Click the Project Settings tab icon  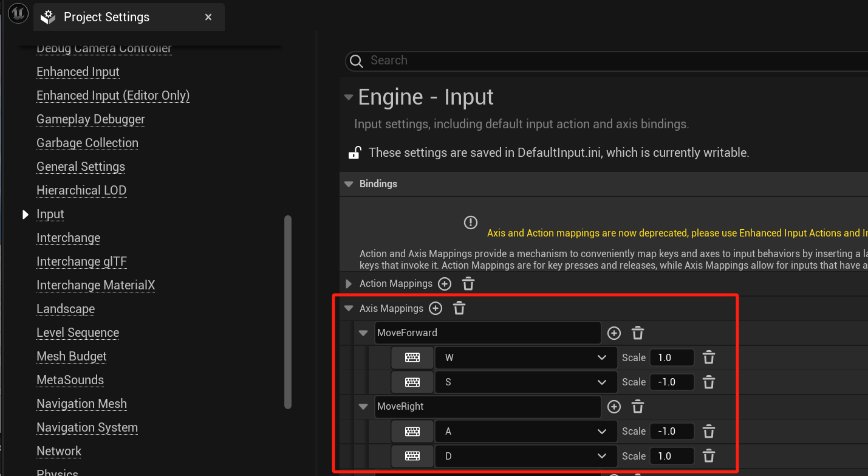point(49,17)
